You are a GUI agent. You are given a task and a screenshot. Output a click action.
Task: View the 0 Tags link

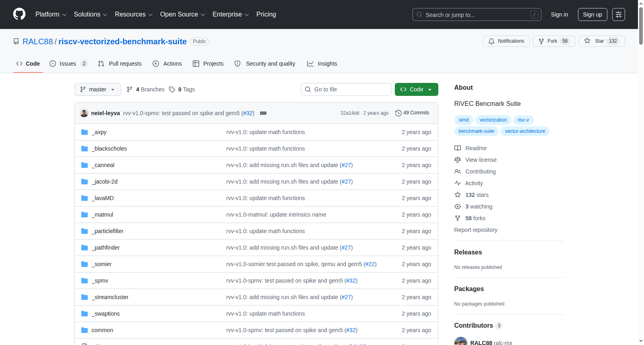click(x=182, y=89)
